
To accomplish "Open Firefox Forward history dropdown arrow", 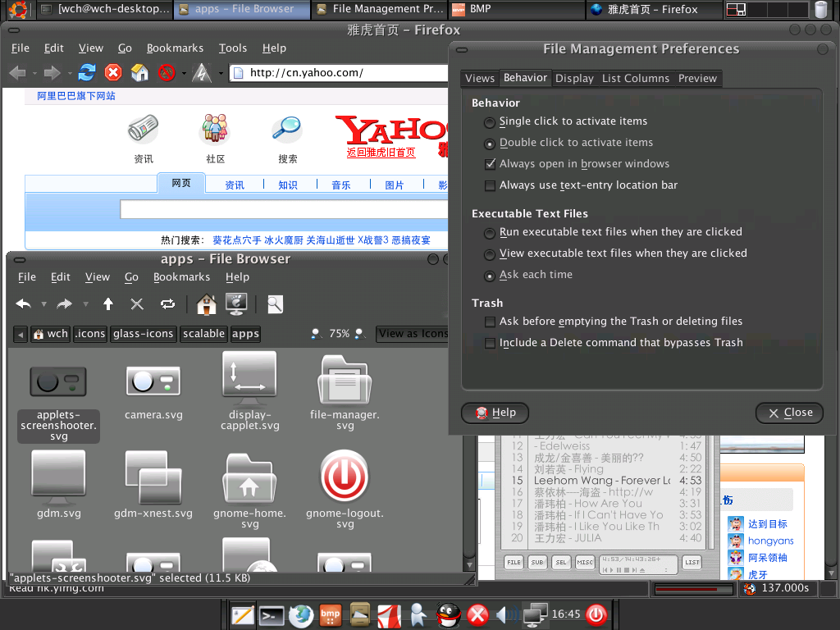I will click(x=70, y=73).
